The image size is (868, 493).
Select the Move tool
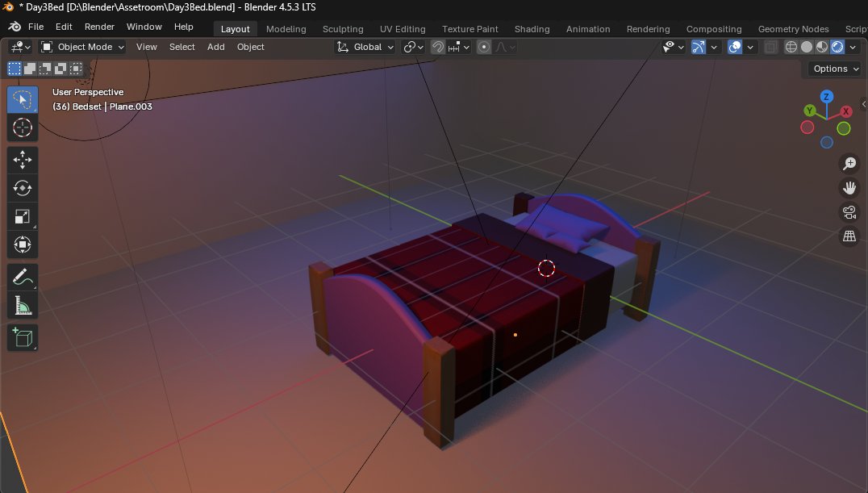[22, 160]
